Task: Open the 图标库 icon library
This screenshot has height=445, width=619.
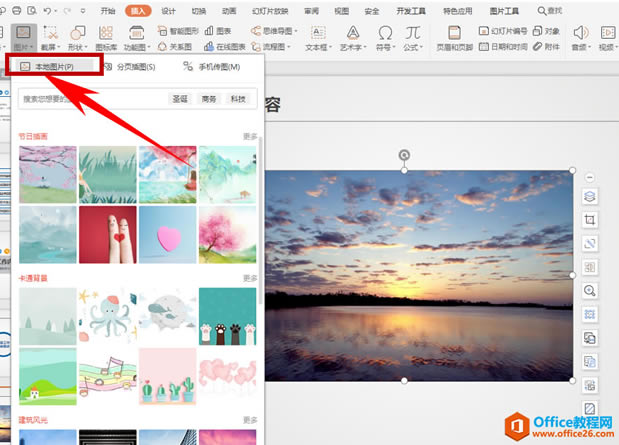Action: pos(106,38)
